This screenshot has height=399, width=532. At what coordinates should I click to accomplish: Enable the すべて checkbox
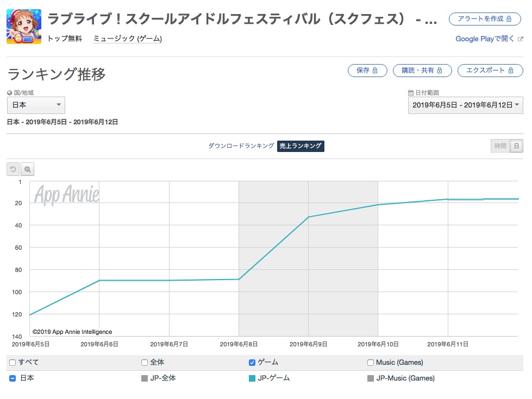pyautogui.click(x=12, y=363)
